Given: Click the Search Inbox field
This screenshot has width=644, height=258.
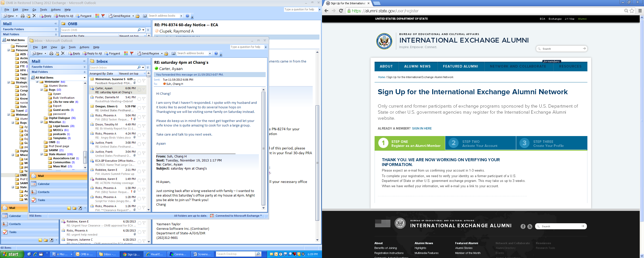Looking at the screenshot, I should [x=113, y=68].
